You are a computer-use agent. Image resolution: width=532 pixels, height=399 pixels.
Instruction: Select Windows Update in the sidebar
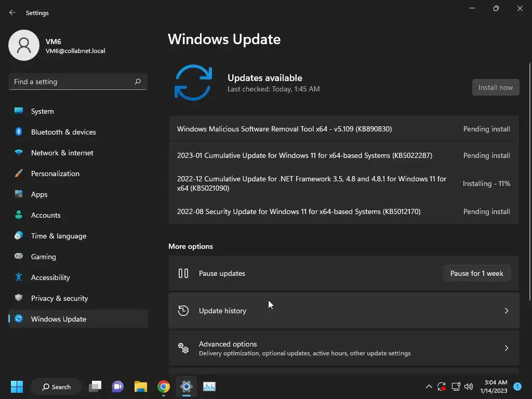coord(78,319)
